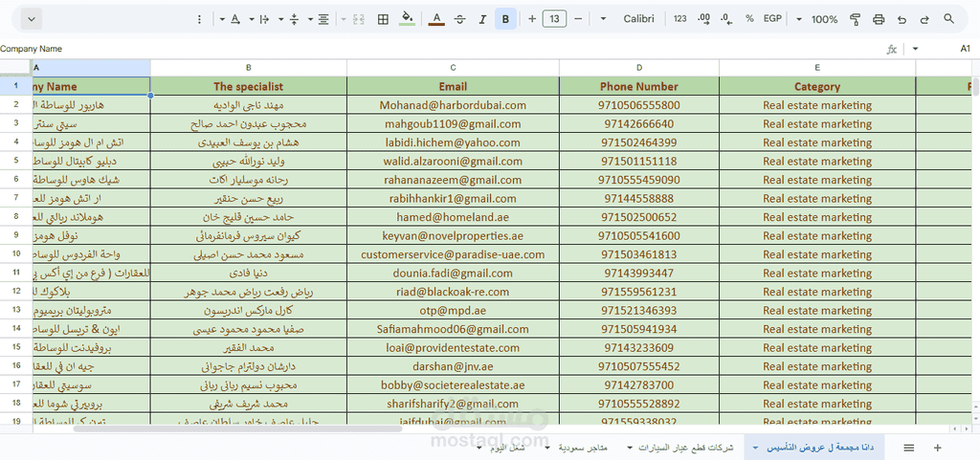Open the fill color paint bucket
Viewport: 980px width, 460px height.
click(x=407, y=19)
